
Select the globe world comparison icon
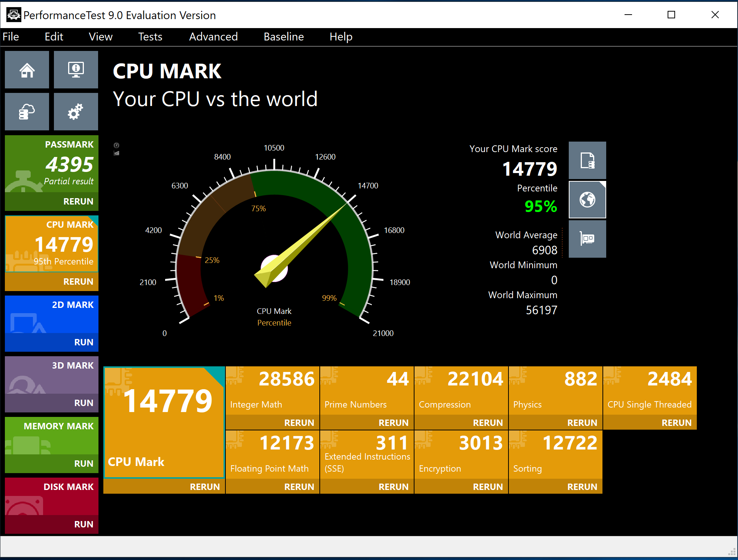pos(587,200)
